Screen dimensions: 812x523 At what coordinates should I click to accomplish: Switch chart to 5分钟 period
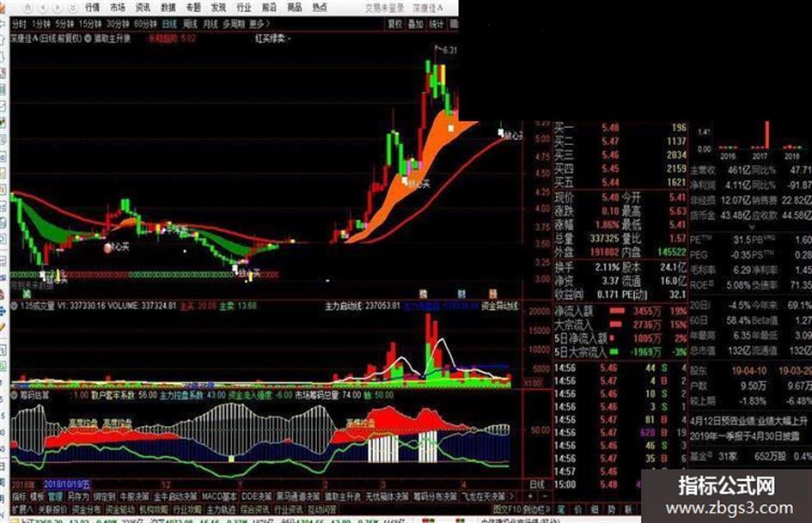point(64,24)
